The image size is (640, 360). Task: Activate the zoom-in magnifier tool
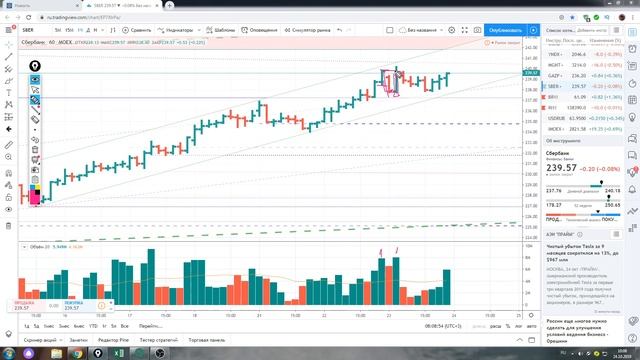coord(9,157)
